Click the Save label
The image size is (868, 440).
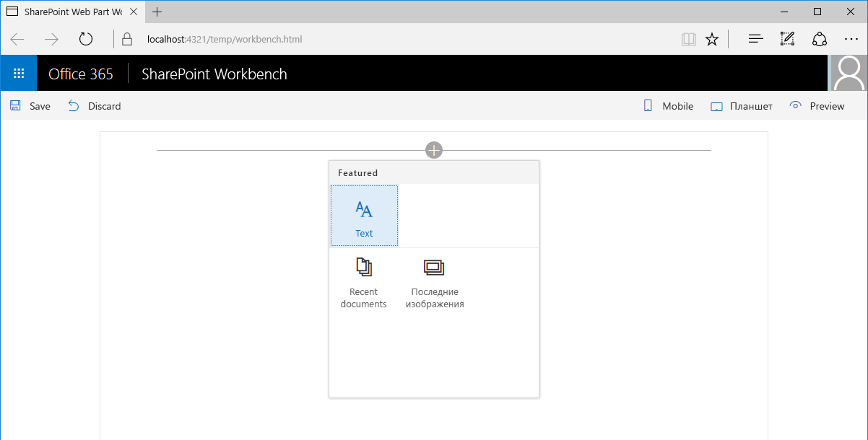coord(40,106)
